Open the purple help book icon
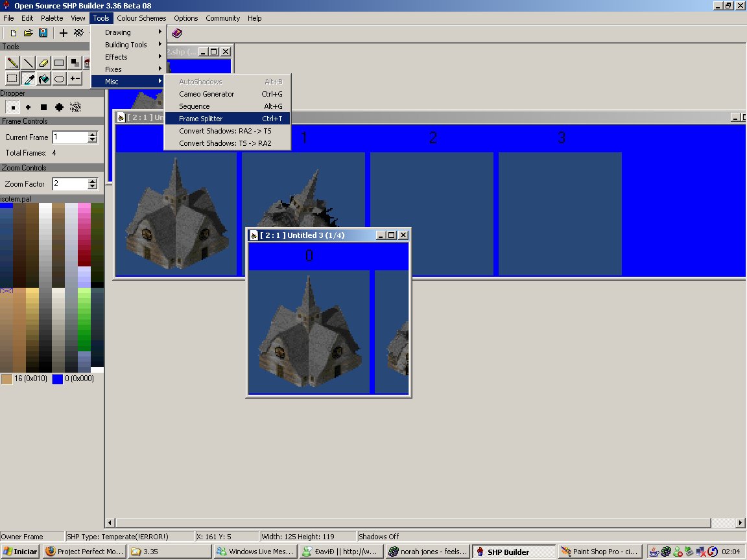 pos(177,33)
